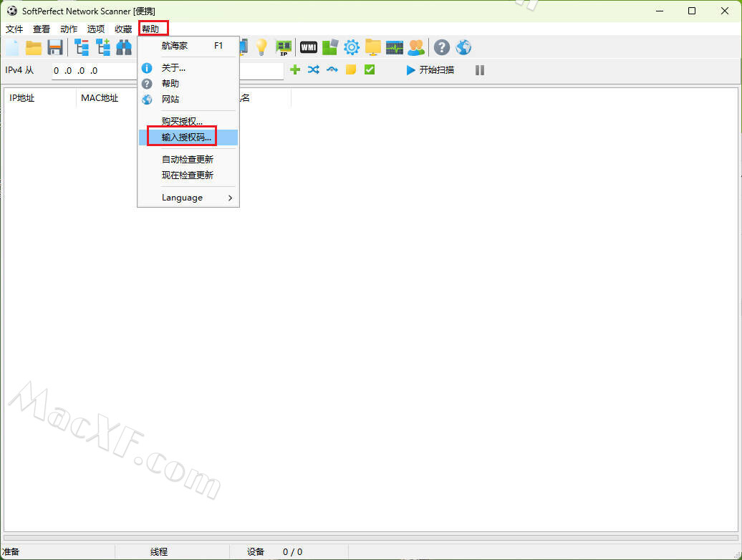Image resolution: width=742 pixels, height=560 pixels.
Task: Expand the Language submenu
Action: pos(188,198)
